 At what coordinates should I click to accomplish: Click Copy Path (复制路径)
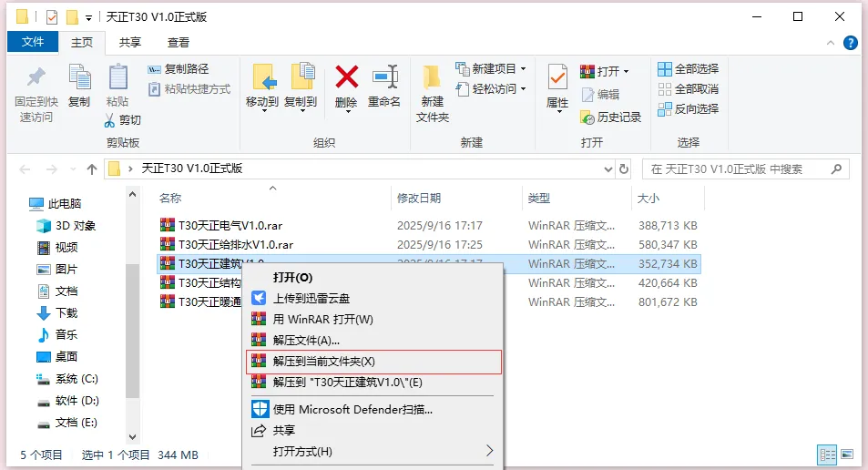point(179,69)
